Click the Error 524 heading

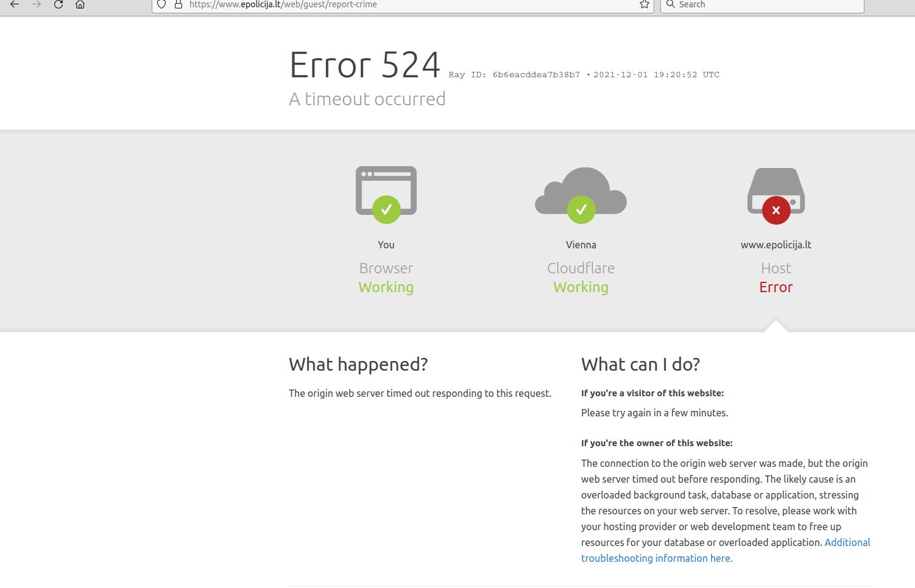364,65
